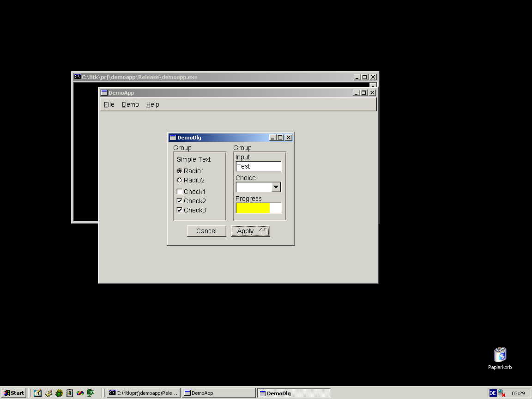The height and width of the screenshot is (399, 532).
Task: Click the Input field containing Test
Action: point(258,166)
